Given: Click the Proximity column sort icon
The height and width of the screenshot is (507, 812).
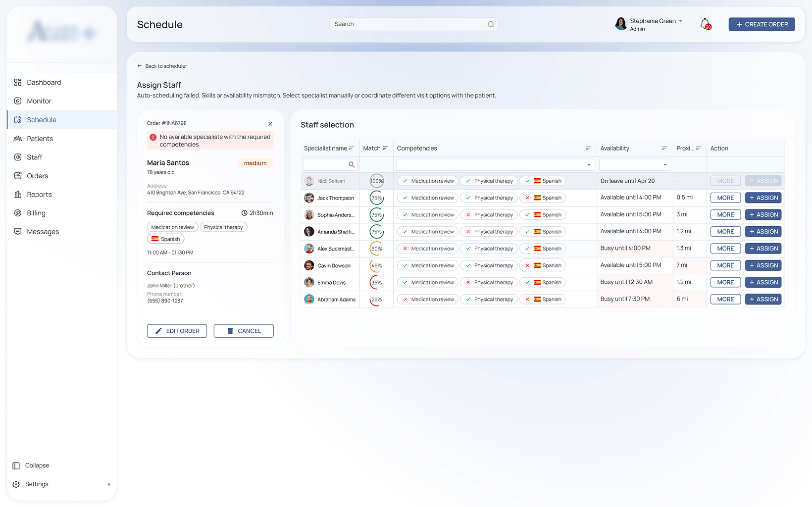Looking at the screenshot, I should click(699, 149).
